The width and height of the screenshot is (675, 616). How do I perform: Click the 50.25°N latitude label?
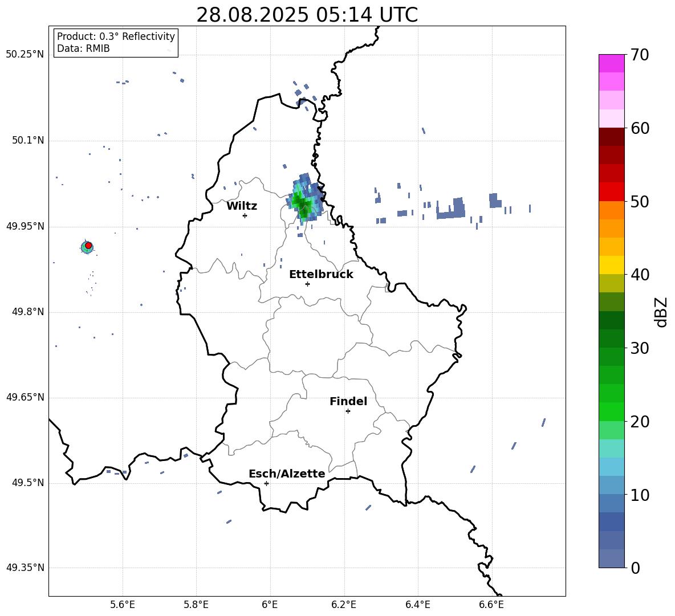pyautogui.click(x=25, y=55)
